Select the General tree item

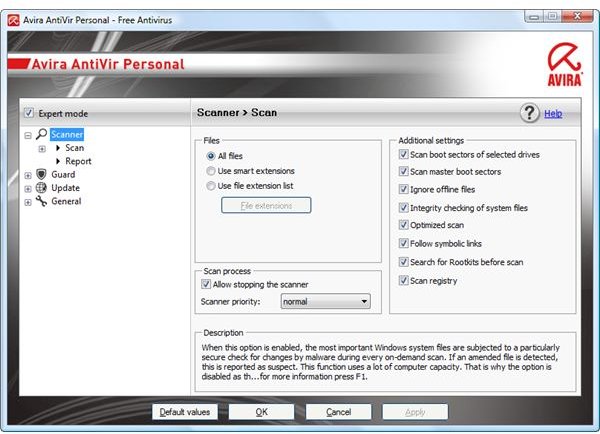(66, 201)
